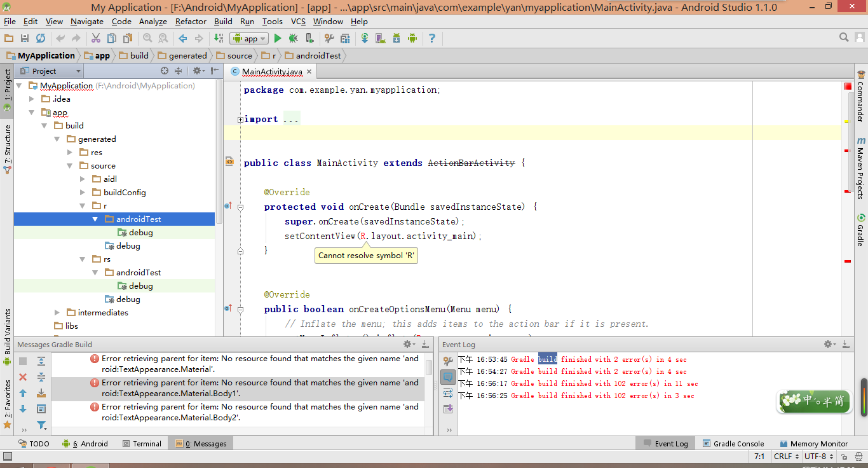Toggle the Event Log balloon icon
868x468 pixels.
[x=447, y=377]
